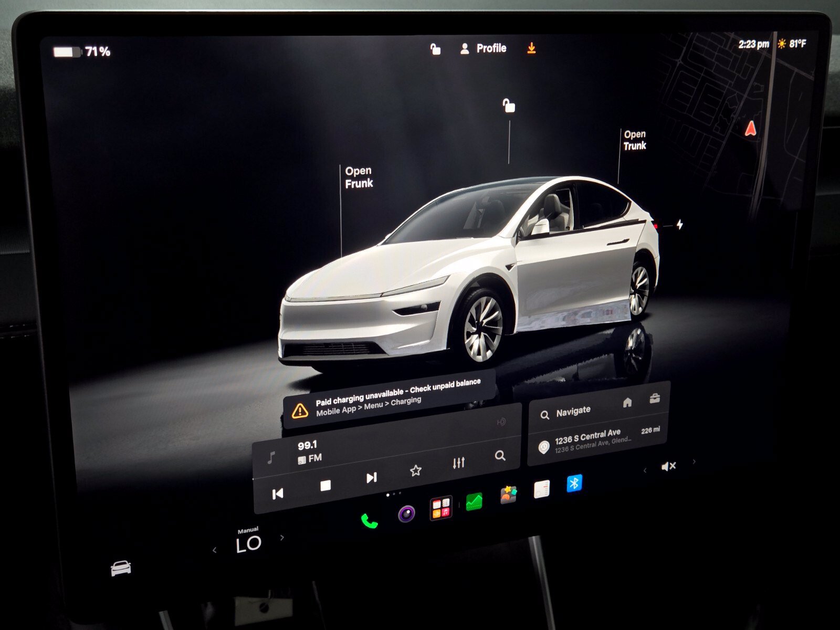Skip to next radio station
840x630 pixels.
coord(372,477)
